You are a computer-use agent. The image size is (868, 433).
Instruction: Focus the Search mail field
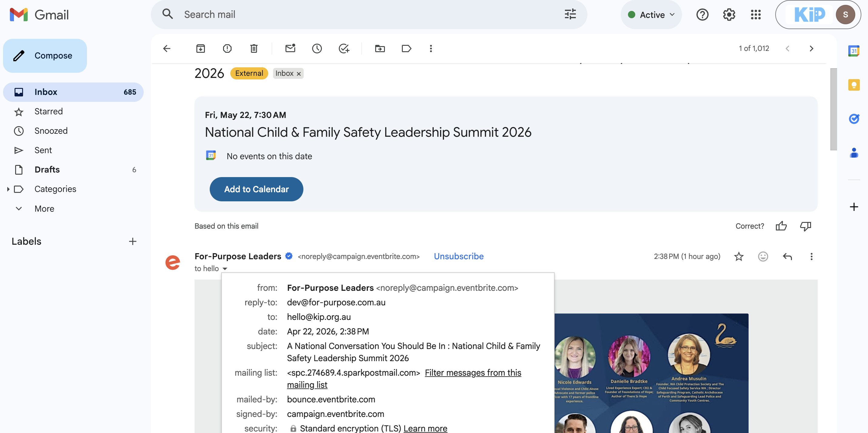[371, 15]
